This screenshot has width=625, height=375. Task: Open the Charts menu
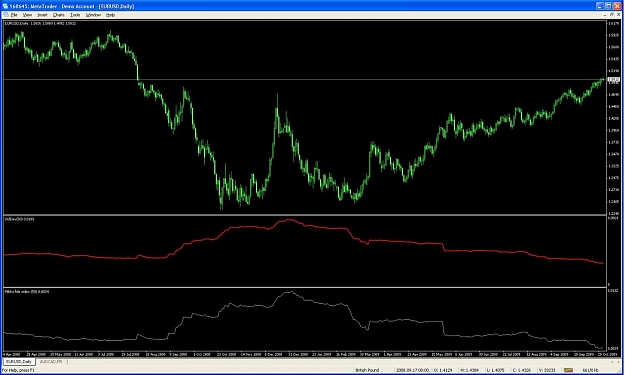59,15
